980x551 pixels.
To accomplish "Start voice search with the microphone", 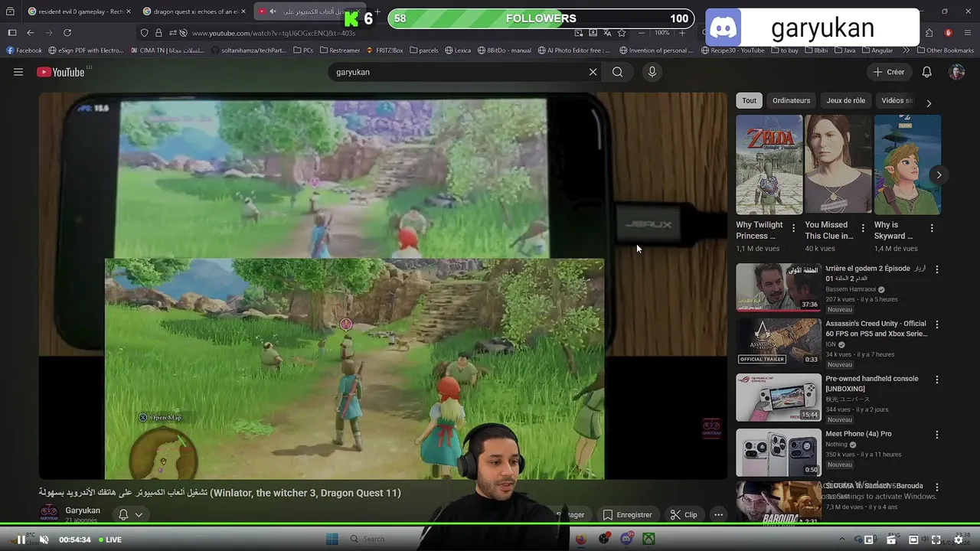I will tap(652, 72).
